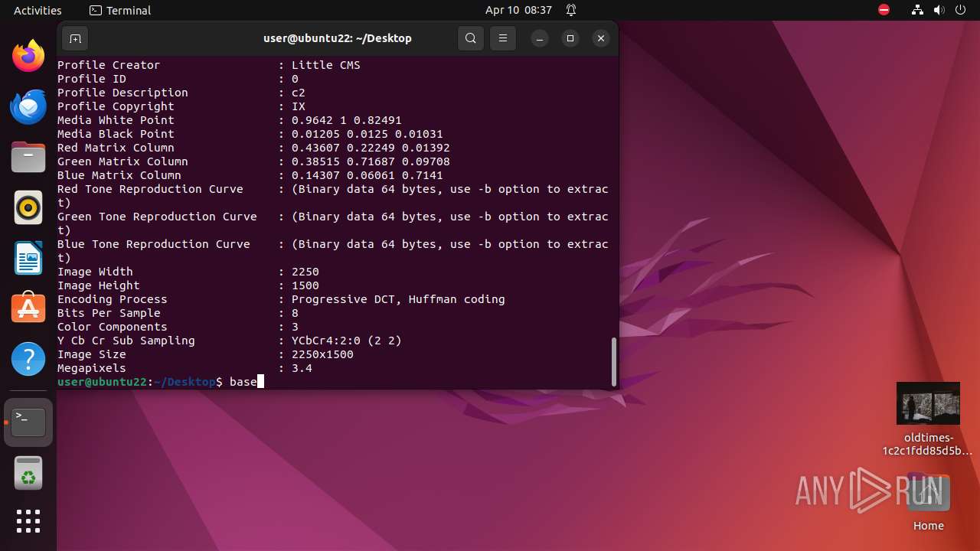Click the 'Media White Point' label
This screenshot has height=551, width=980.
(116, 120)
